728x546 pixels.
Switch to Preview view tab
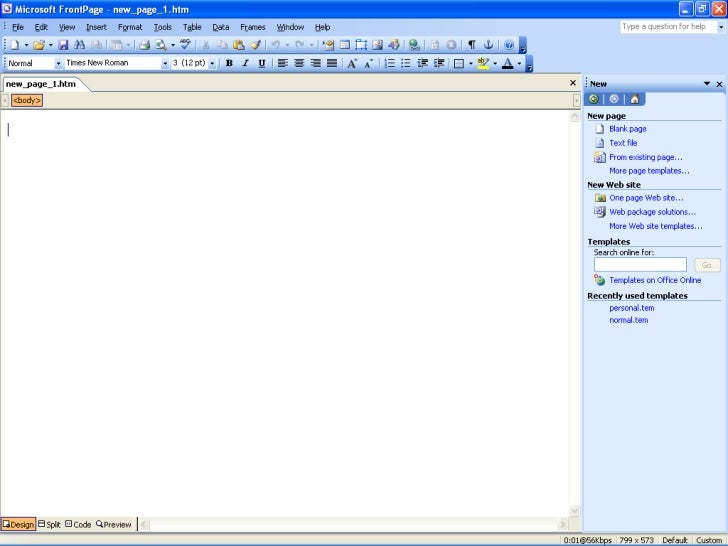point(114,525)
